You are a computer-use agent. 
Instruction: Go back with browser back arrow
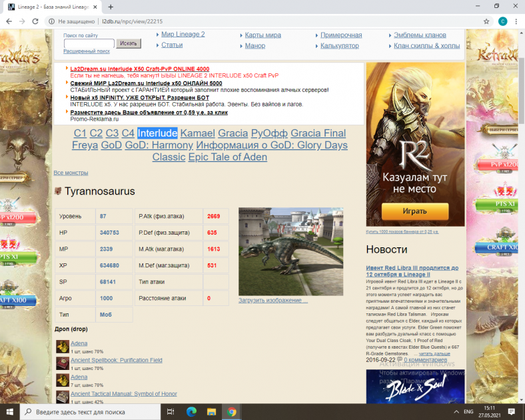9,21
